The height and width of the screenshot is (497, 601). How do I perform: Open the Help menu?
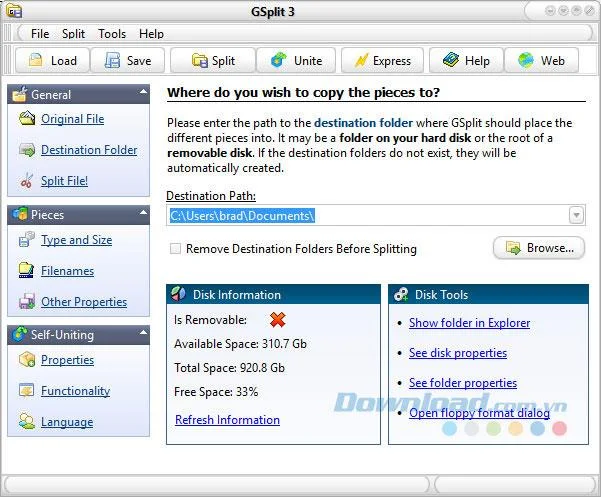pos(151,34)
